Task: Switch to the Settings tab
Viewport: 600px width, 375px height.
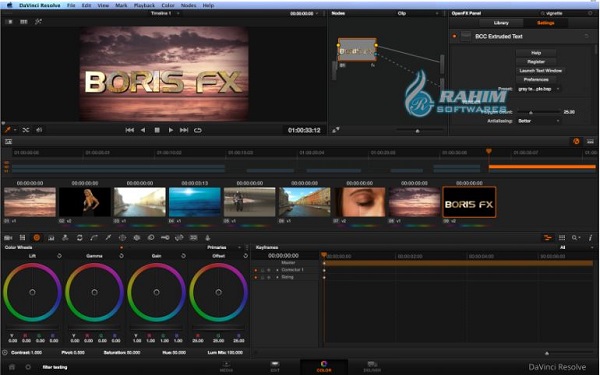Action: click(546, 23)
